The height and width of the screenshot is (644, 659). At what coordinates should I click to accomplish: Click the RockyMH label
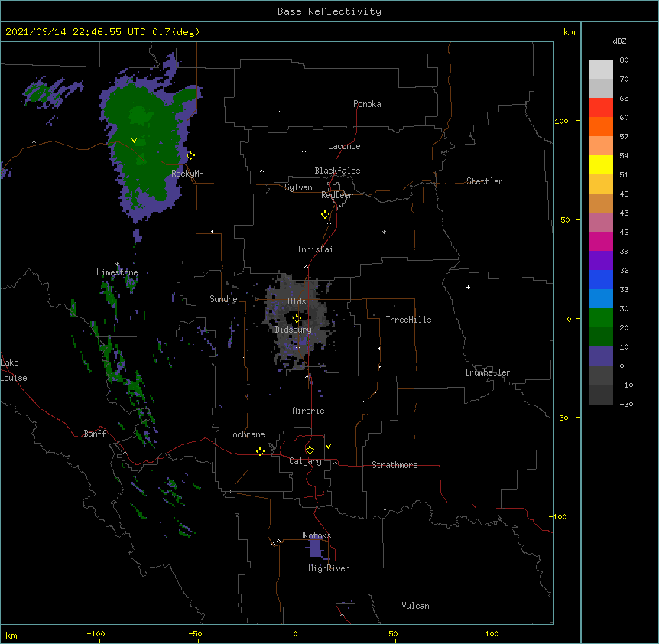(x=187, y=173)
